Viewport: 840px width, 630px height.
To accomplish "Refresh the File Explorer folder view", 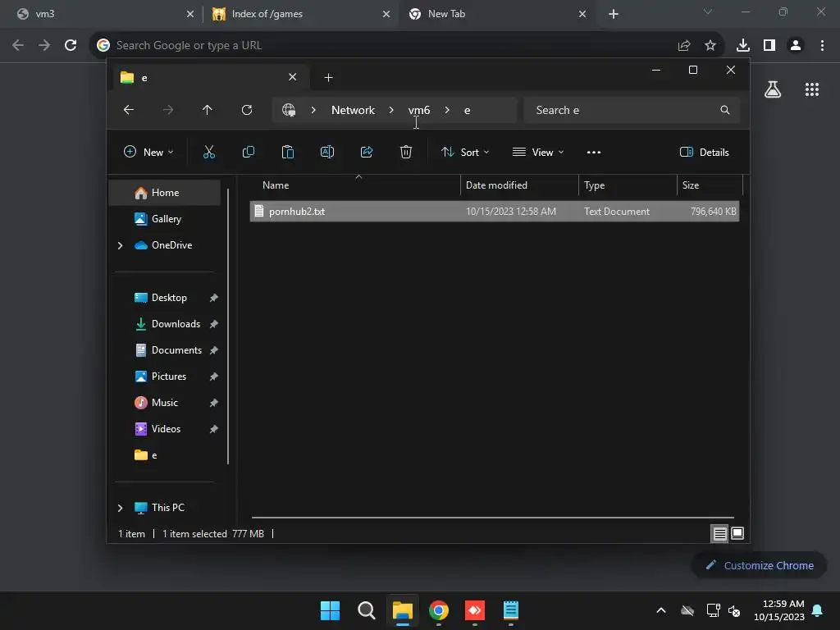I will pyautogui.click(x=246, y=110).
